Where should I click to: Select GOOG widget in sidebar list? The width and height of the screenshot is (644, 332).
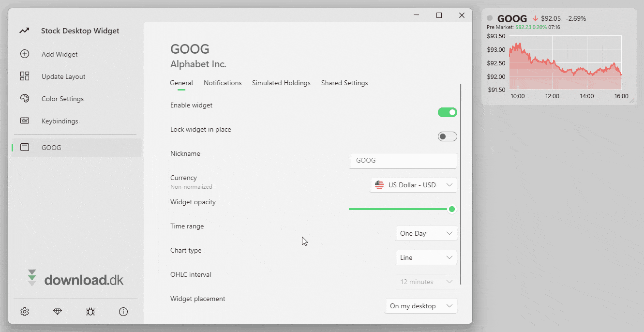[52, 148]
